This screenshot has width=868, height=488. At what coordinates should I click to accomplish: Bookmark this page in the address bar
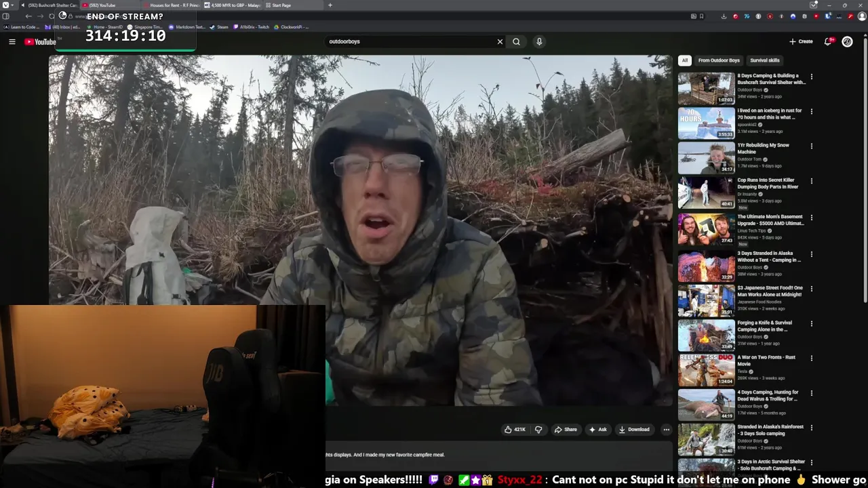pyautogui.click(x=701, y=16)
